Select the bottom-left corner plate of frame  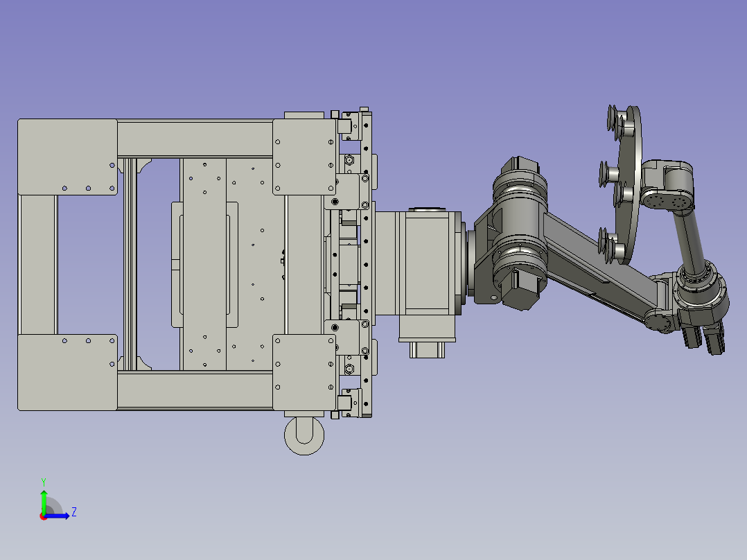coord(67,372)
